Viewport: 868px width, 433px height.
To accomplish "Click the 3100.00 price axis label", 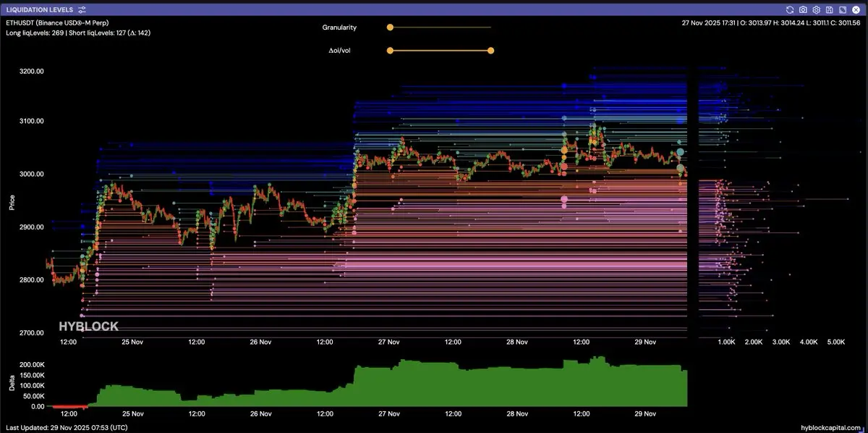I will [x=31, y=121].
